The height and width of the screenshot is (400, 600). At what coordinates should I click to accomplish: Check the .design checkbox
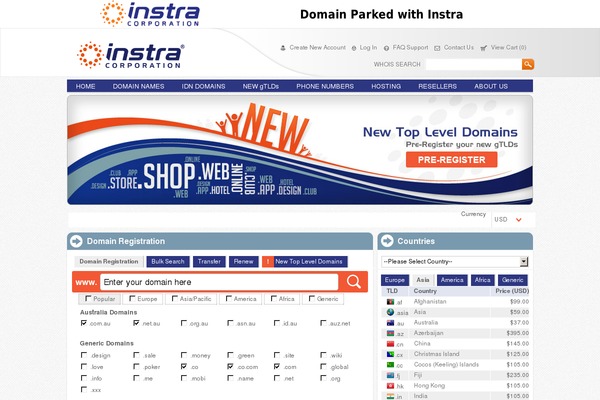84,355
